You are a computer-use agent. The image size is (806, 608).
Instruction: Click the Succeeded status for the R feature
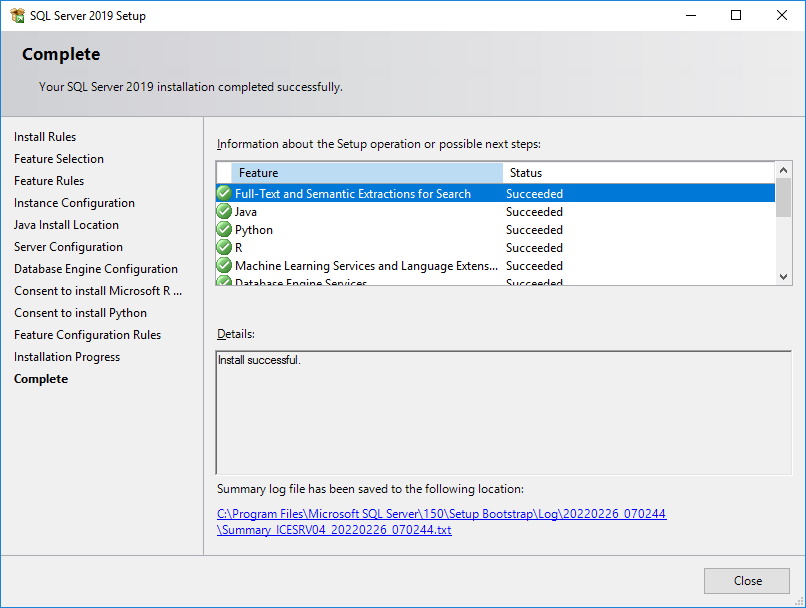pos(534,248)
